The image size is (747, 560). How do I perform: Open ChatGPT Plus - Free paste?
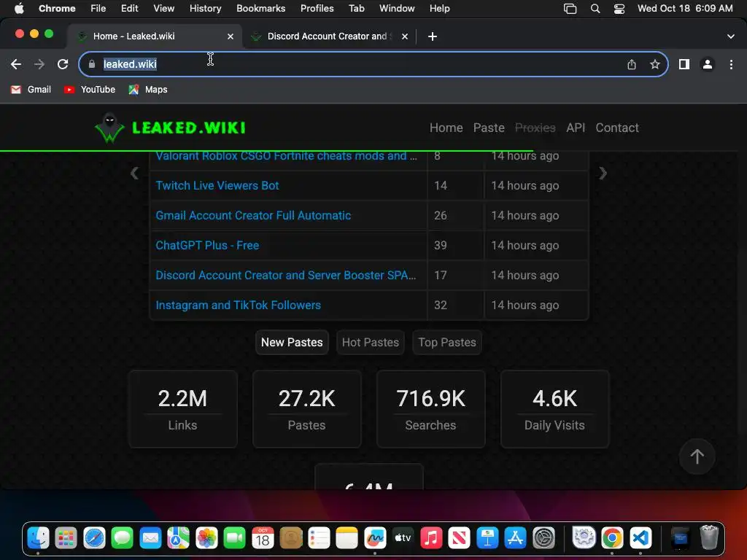click(x=207, y=246)
